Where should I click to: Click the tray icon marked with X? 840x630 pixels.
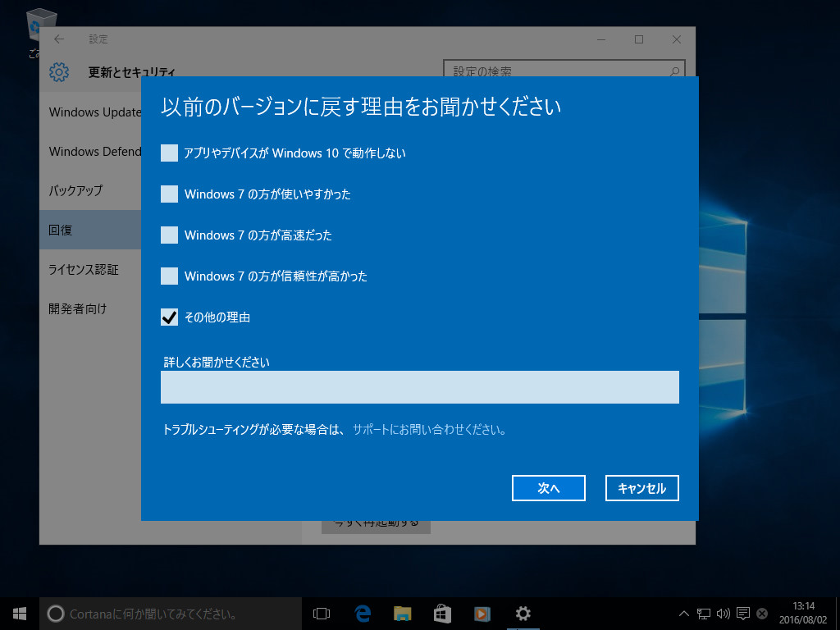tap(762, 614)
